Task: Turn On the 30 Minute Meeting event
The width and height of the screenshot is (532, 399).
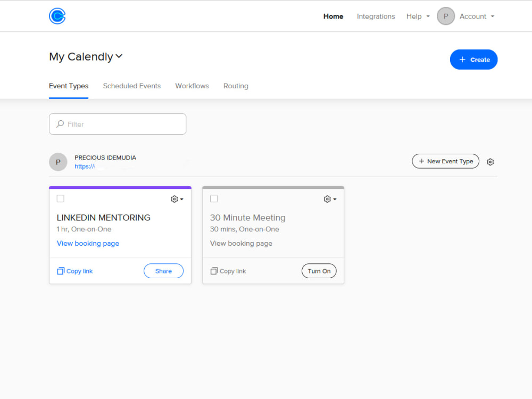Action: (x=319, y=271)
